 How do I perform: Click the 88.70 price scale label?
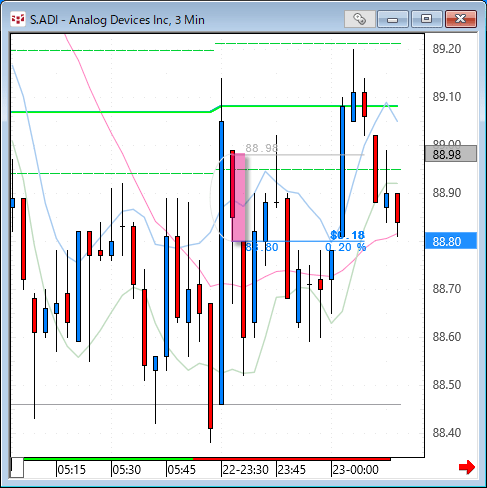[447, 289]
